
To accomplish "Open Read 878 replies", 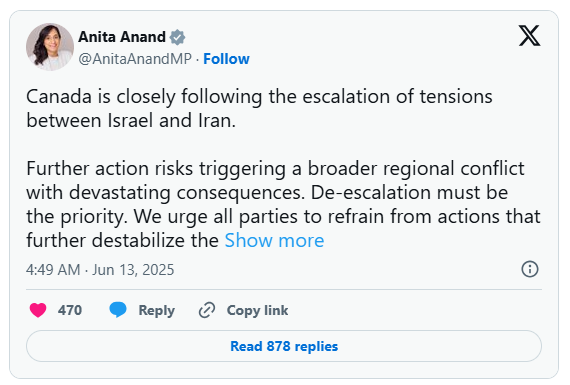I will (x=284, y=346).
